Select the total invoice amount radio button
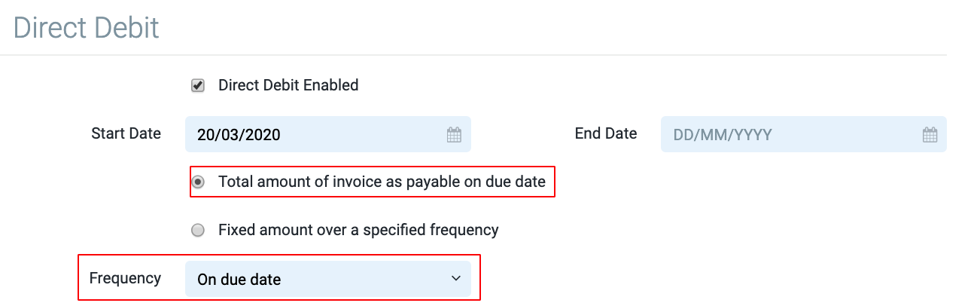 [198, 182]
